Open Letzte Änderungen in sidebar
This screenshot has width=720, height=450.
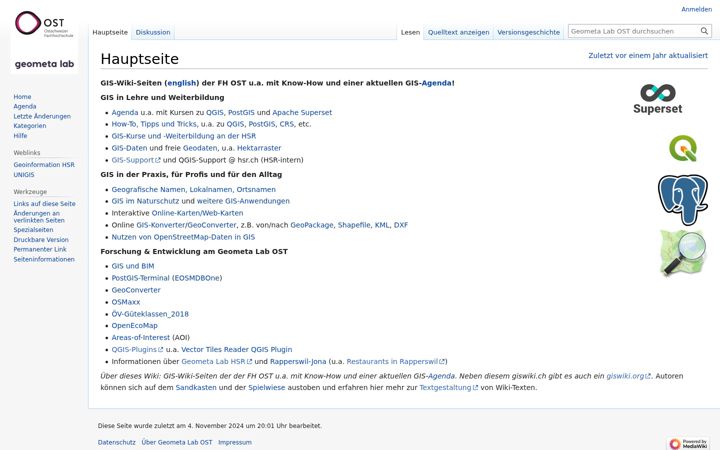42,116
